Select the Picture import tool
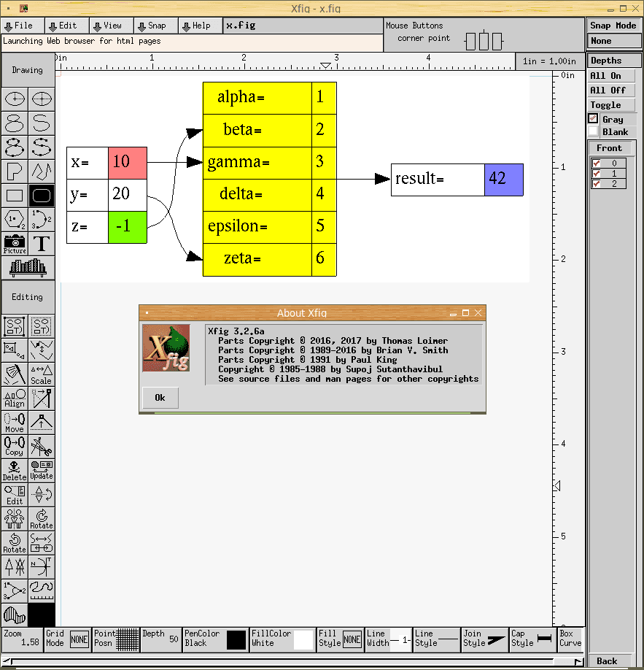The height and width of the screenshot is (670, 644). 15,244
